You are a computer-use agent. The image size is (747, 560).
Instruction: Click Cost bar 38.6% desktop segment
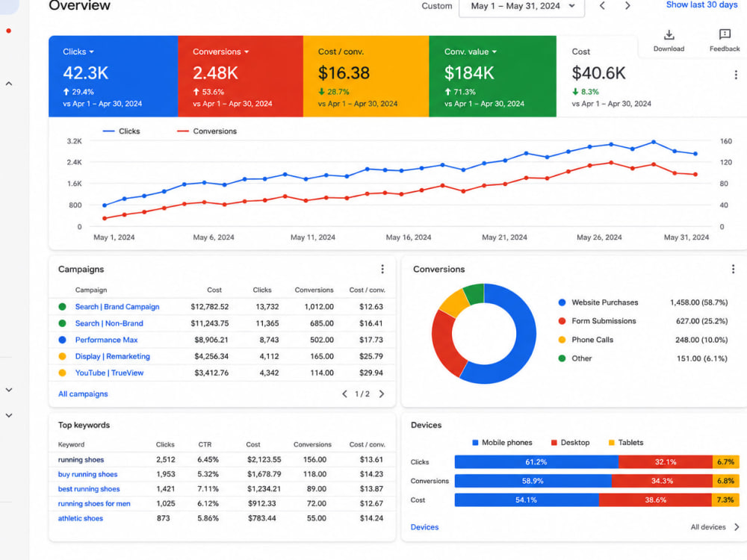pos(656,500)
